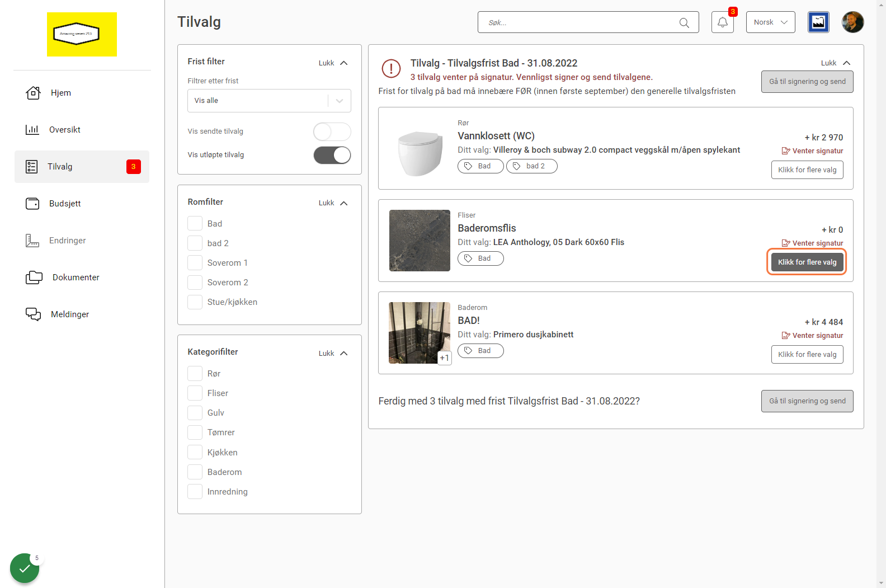Click the blue project logo icon
Viewport: 886px width, 588px height.
click(818, 22)
